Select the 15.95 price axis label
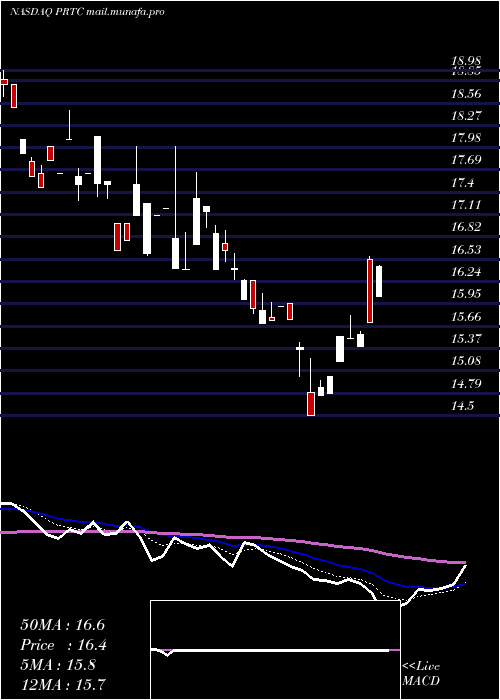This screenshot has width=500, height=700. pos(467,294)
